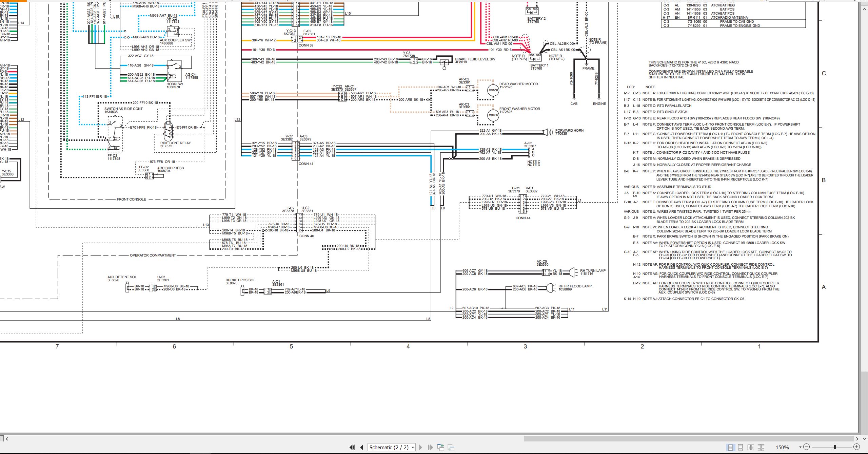Click the SWITCH AS RIDE CONT label

(x=123, y=109)
